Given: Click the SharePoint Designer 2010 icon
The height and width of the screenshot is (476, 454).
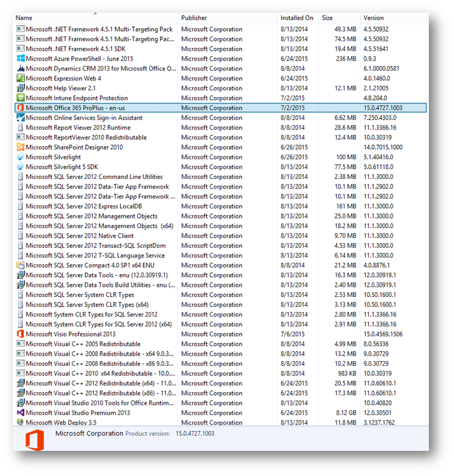Looking at the screenshot, I should click(x=20, y=147).
